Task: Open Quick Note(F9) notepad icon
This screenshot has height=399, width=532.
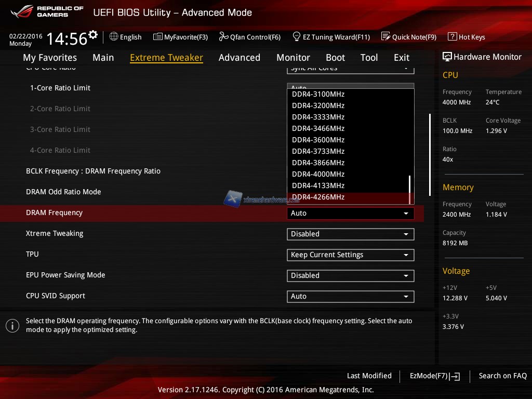Action: (x=385, y=37)
